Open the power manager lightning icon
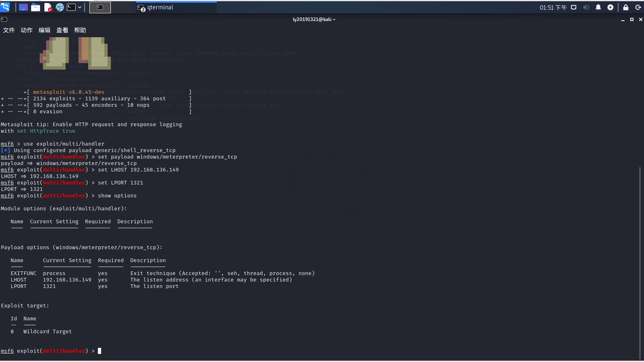Viewport: 644px width, 362px height. [610, 7]
